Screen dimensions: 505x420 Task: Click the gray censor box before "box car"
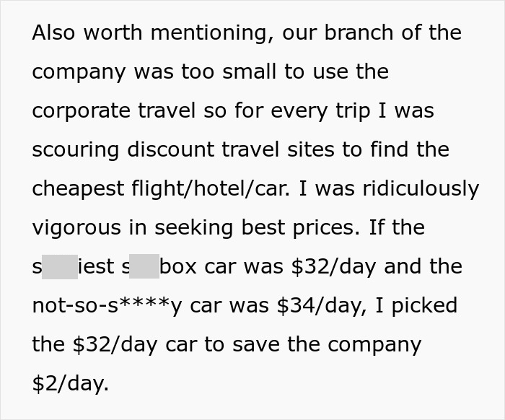[x=144, y=266]
